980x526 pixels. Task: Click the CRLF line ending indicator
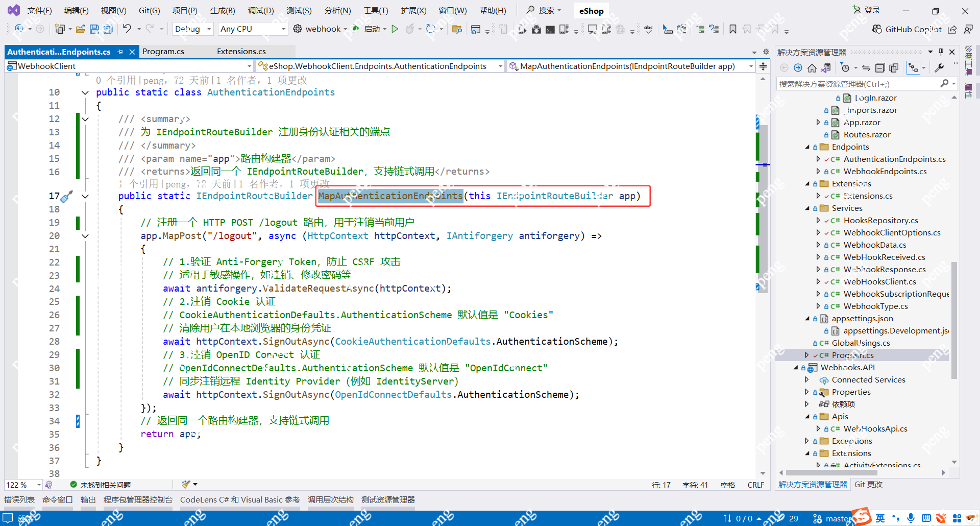756,485
